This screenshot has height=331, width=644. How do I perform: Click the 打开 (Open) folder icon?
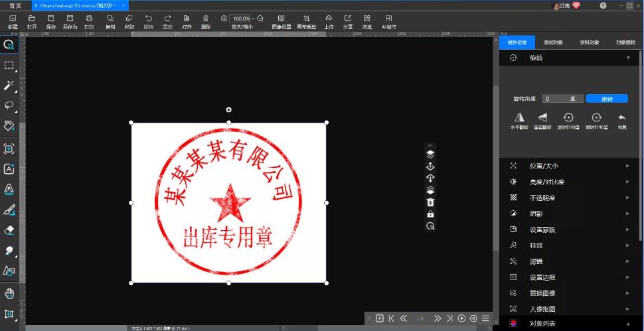point(32,19)
